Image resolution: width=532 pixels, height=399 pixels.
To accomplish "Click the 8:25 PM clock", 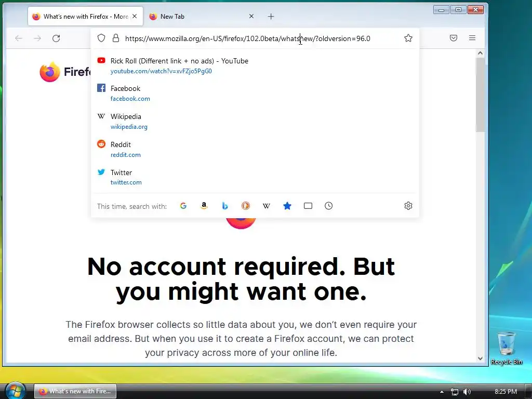I will point(506,392).
